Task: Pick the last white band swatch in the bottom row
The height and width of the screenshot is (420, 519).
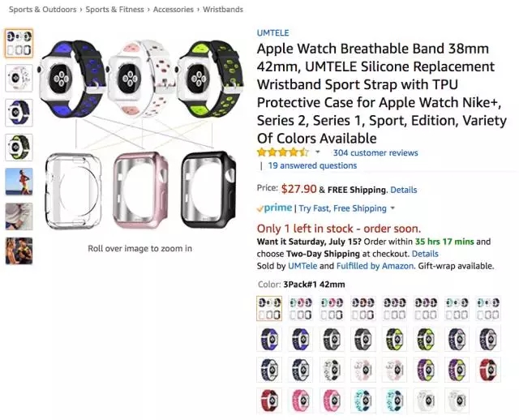Action: point(457,401)
